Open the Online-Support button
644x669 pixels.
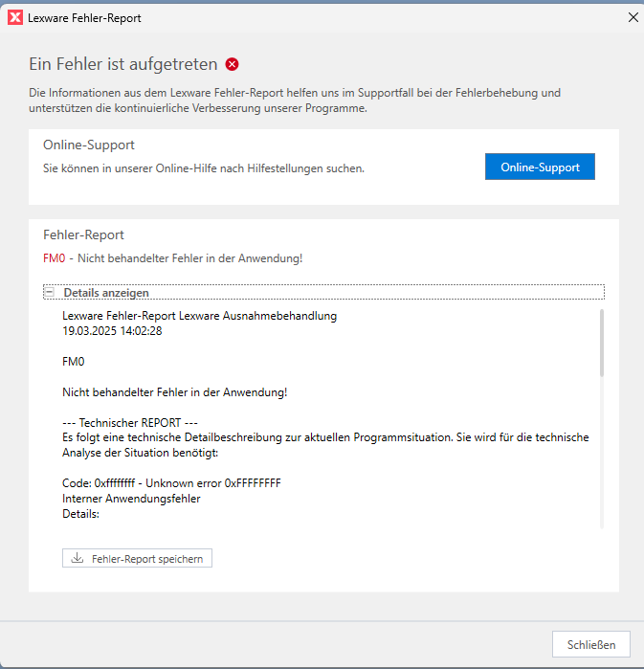540,167
